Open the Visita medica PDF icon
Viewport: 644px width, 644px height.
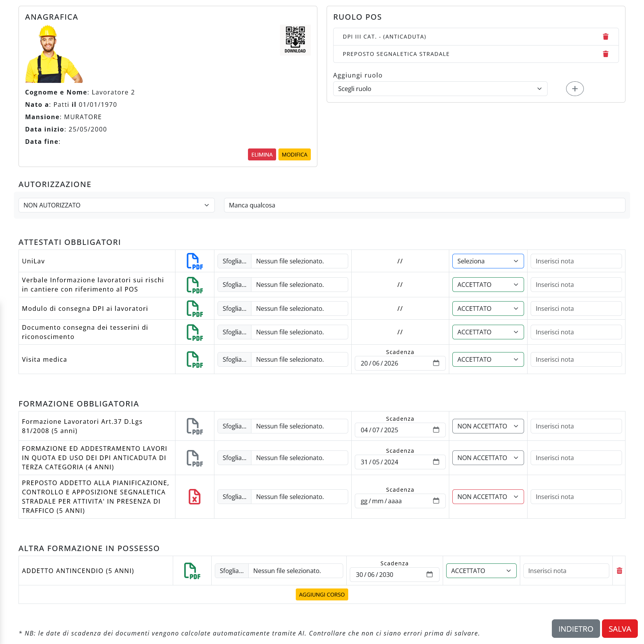(195, 359)
